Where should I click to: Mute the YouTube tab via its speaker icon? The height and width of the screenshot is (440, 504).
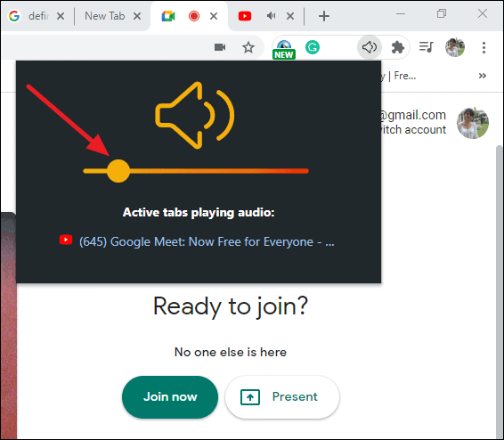[x=272, y=16]
